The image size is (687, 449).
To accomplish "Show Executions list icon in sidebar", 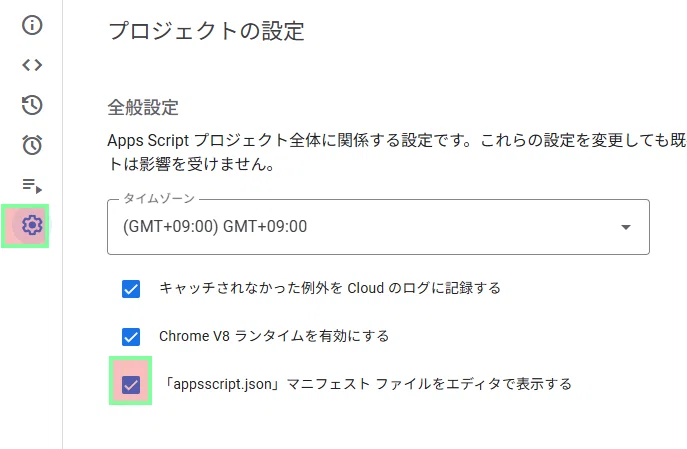I will [32, 185].
